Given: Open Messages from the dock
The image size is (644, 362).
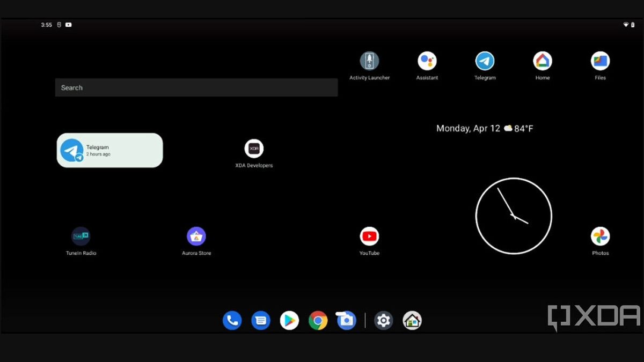Looking at the screenshot, I should 261,320.
